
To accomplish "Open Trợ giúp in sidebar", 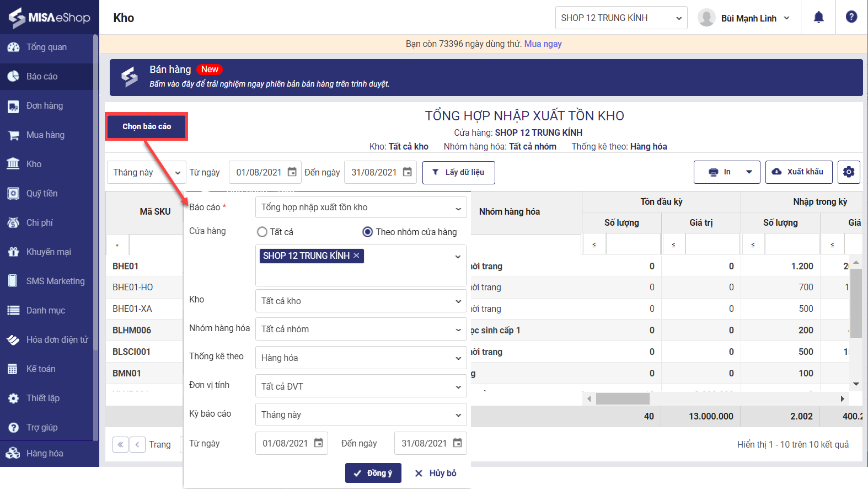I will click(46, 427).
